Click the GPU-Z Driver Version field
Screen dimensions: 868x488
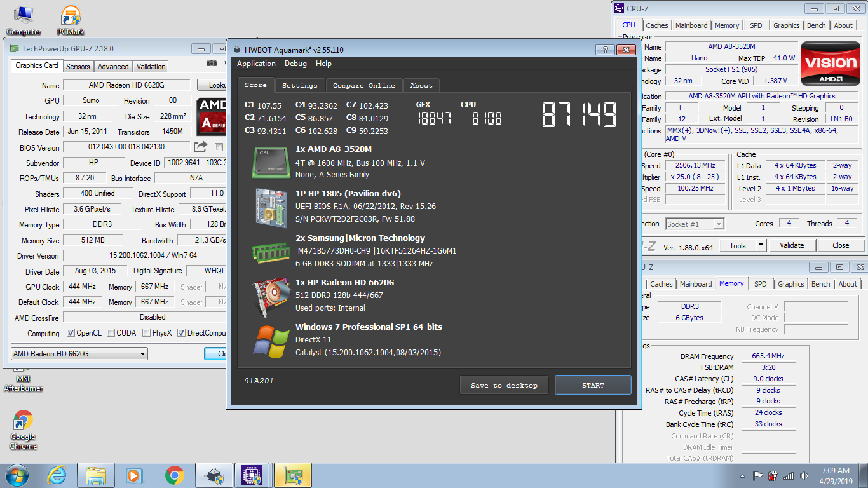pos(144,255)
